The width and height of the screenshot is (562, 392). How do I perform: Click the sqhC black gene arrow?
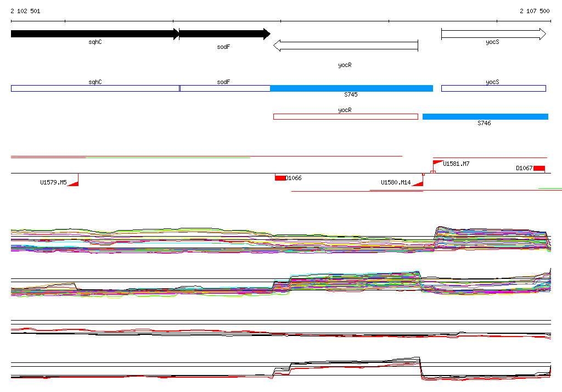tap(95, 34)
